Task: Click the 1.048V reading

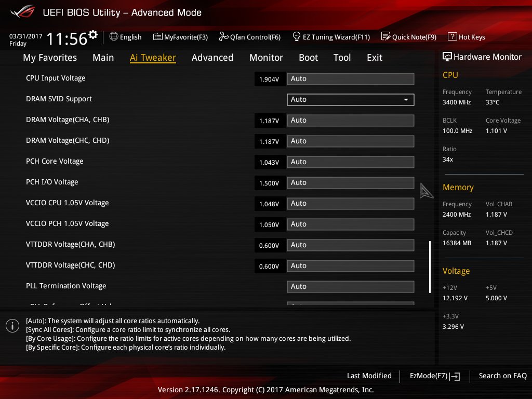Action: click(x=269, y=204)
